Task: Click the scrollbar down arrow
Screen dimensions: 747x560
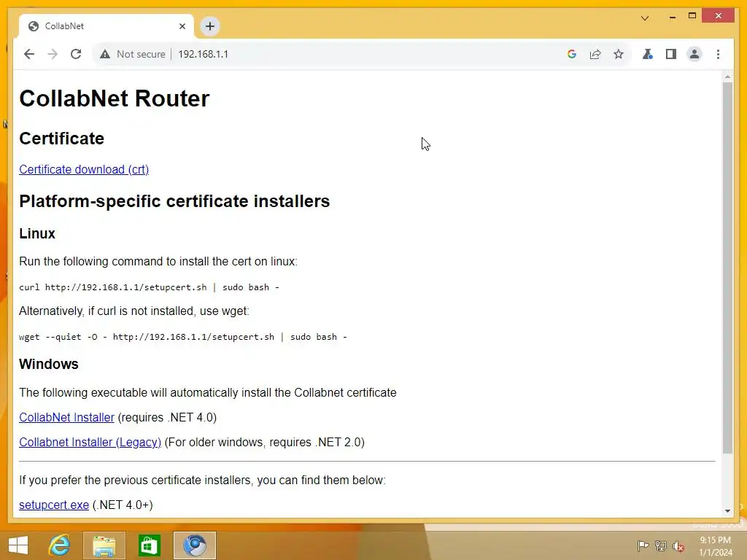Action: point(727,511)
